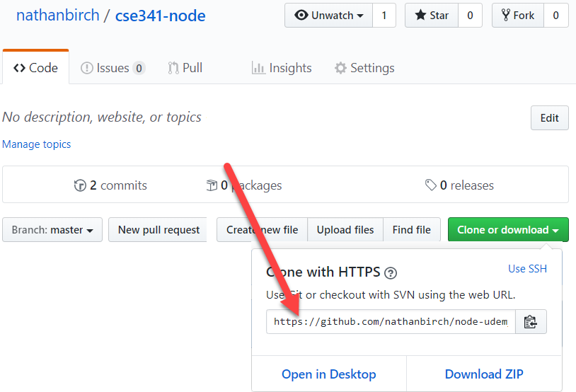Click Manage topics link
The height and width of the screenshot is (392, 576).
pos(36,144)
